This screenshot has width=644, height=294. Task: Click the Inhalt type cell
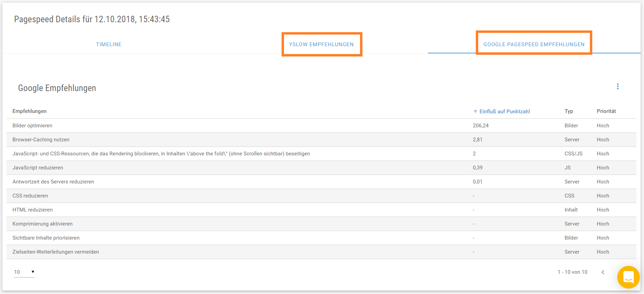coord(571,210)
